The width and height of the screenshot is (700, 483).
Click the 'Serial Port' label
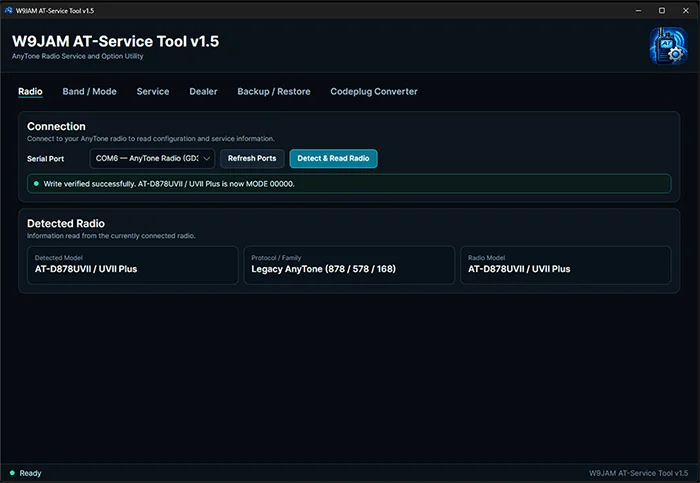[x=46, y=159]
